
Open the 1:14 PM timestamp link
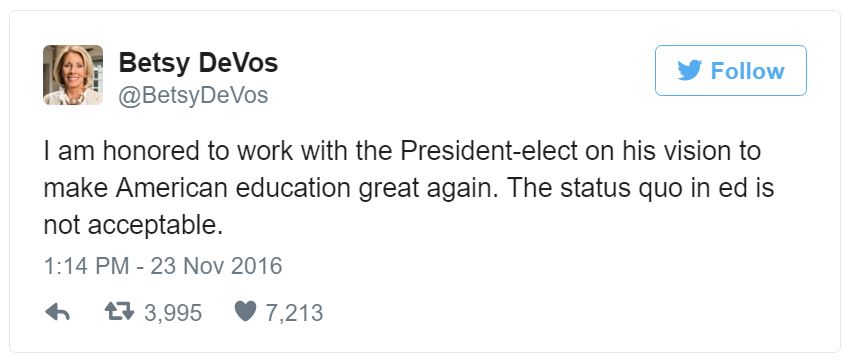coord(86,267)
